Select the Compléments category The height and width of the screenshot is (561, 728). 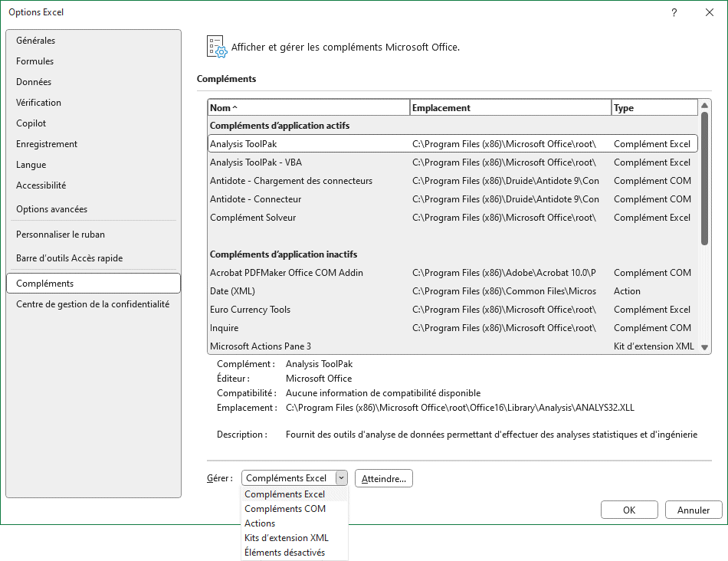tap(93, 284)
